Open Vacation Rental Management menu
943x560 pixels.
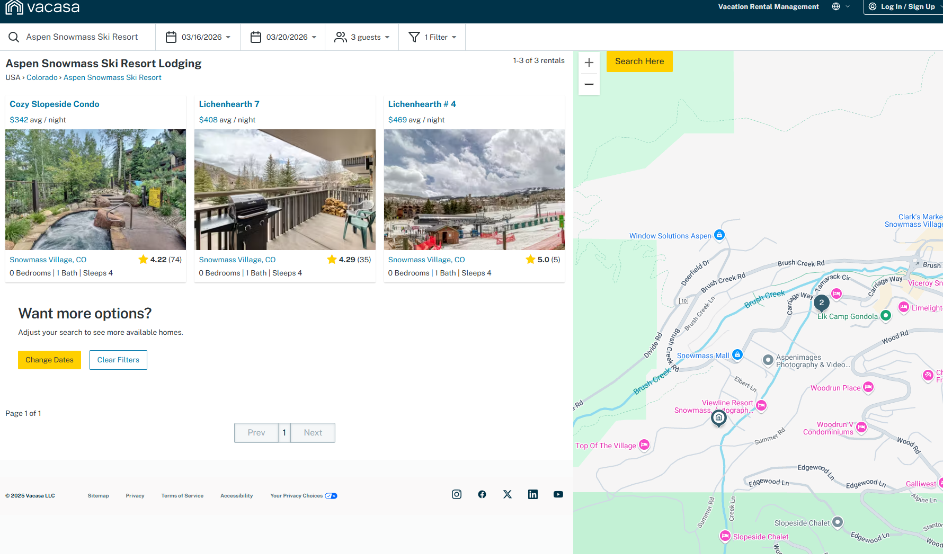tap(768, 6)
